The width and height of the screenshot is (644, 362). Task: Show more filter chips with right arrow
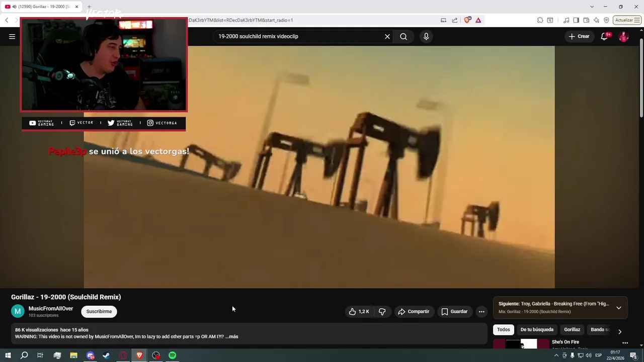pos(620,331)
